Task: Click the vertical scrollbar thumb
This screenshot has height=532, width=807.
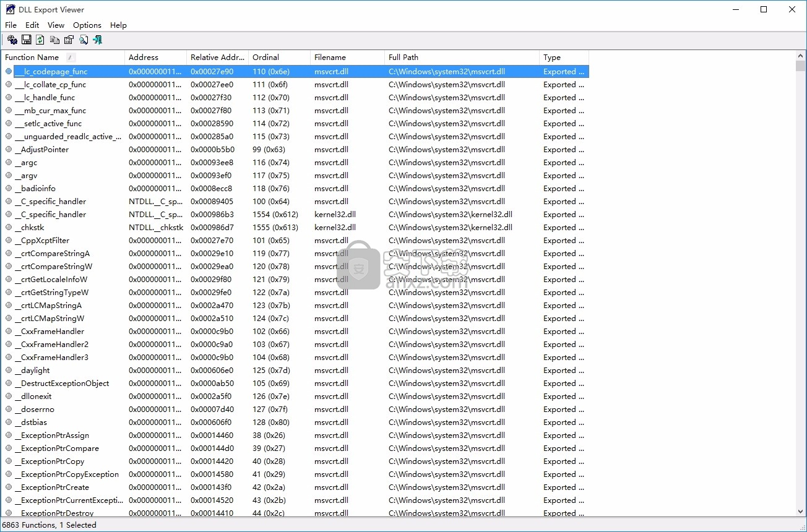Action: 800,66
